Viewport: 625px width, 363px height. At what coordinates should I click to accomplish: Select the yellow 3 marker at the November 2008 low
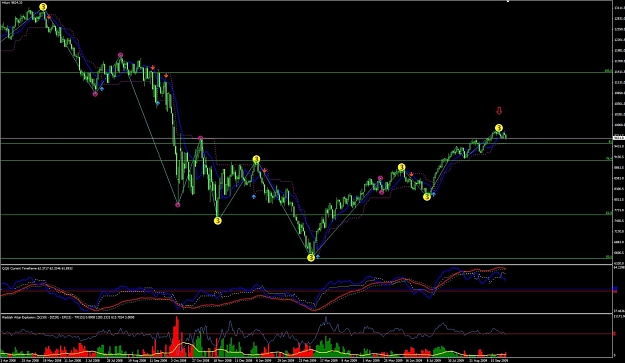click(x=218, y=220)
